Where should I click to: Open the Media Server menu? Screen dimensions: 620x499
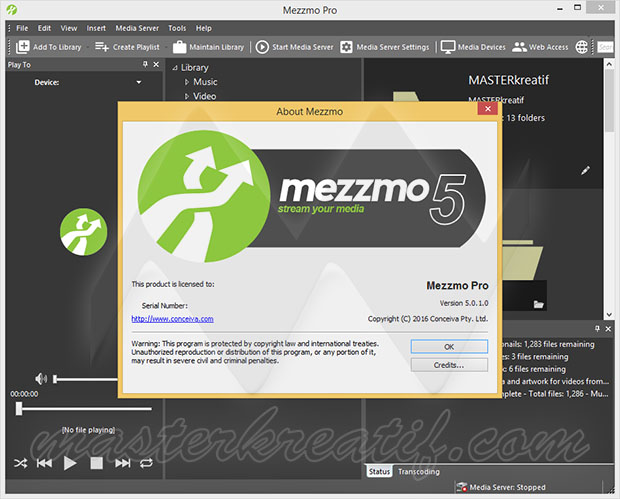(x=137, y=28)
